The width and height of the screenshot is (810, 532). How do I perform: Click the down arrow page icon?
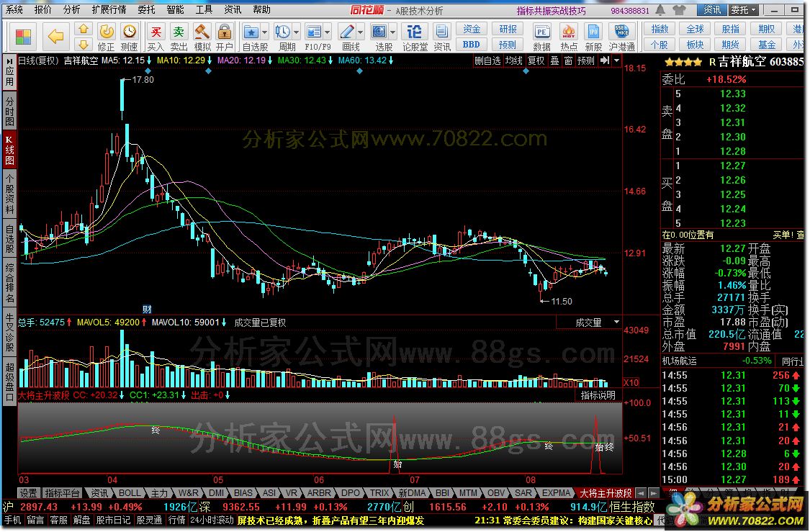pos(84,45)
